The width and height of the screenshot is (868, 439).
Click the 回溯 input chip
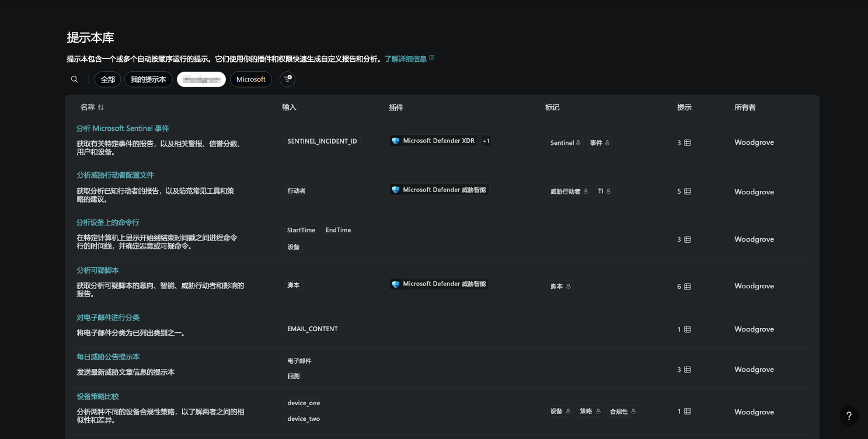tap(294, 377)
